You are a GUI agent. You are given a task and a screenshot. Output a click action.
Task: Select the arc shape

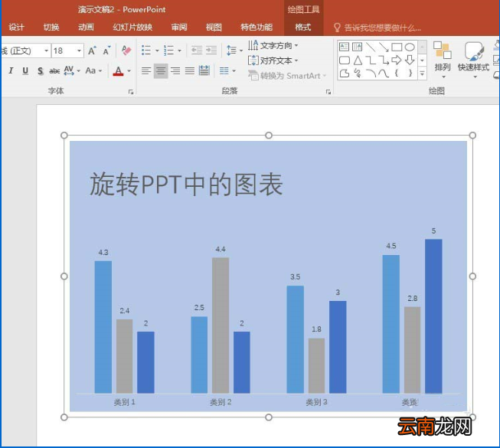[x=371, y=74]
